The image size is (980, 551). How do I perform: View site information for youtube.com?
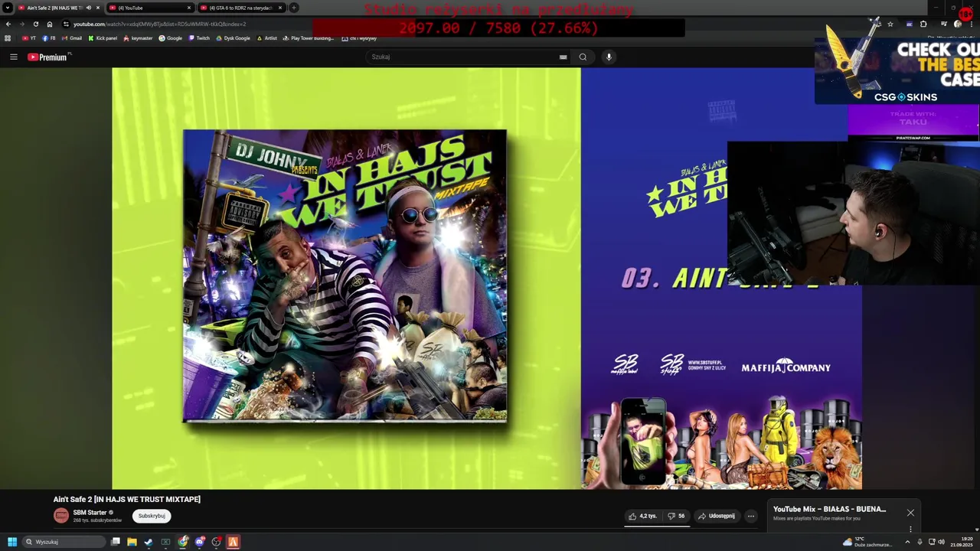66,24
